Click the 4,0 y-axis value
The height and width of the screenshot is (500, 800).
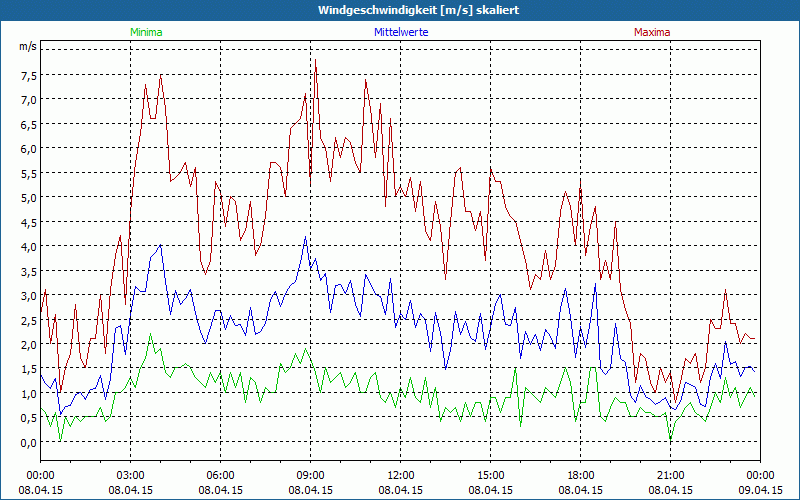[29, 247]
